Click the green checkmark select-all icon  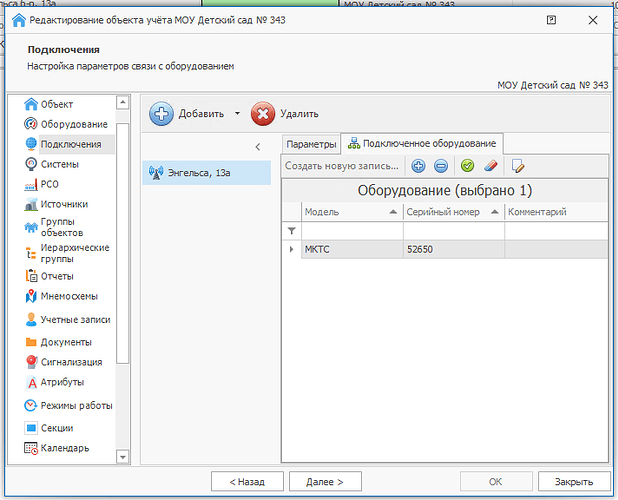(467, 166)
